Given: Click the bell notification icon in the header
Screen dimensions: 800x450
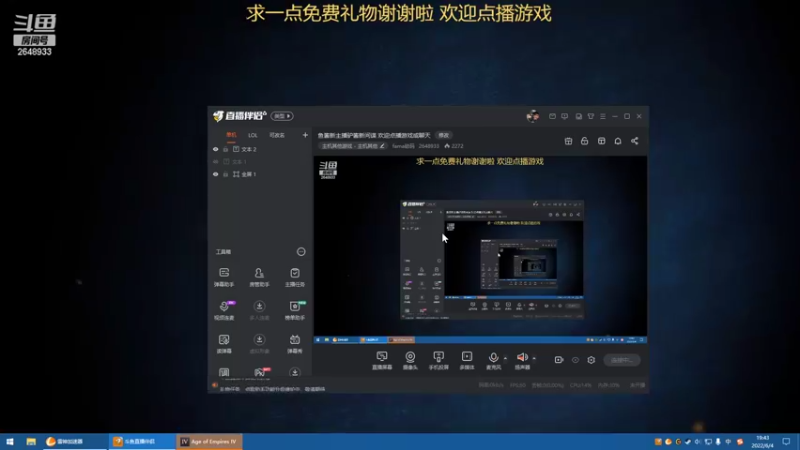Looking at the screenshot, I should point(618,141).
